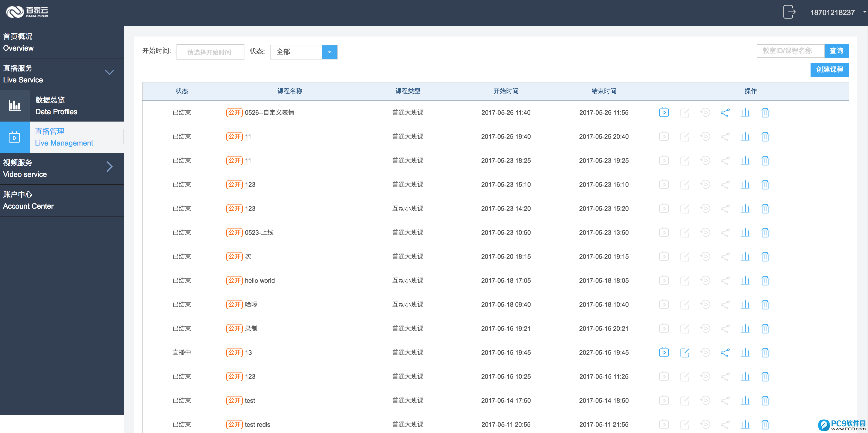This screenshot has height=433, width=868.
Task: Delete the test redis course
Action: [765, 425]
